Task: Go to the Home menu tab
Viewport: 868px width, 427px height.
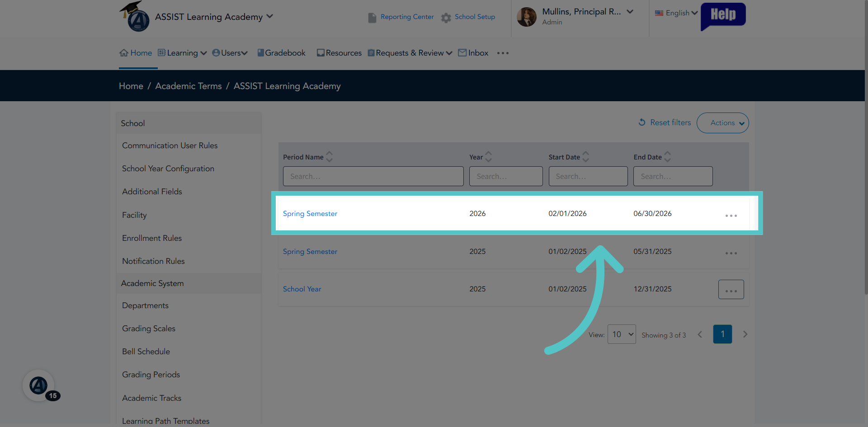Action: pyautogui.click(x=136, y=53)
